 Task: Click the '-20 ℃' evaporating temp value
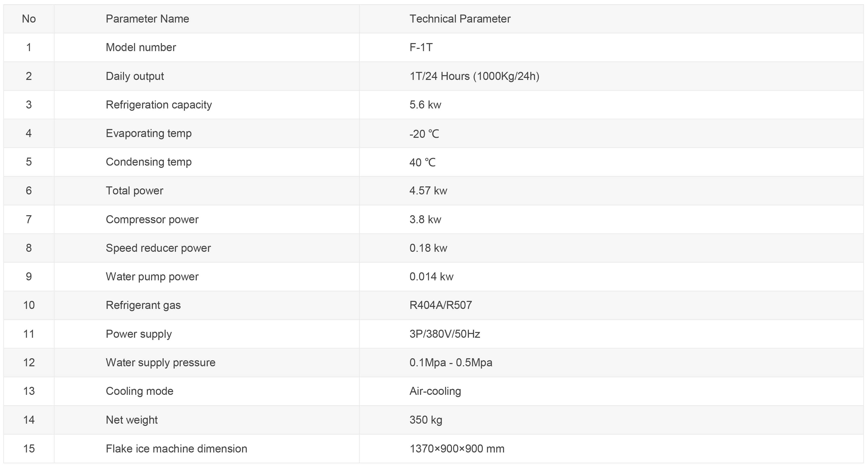click(x=424, y=134)
